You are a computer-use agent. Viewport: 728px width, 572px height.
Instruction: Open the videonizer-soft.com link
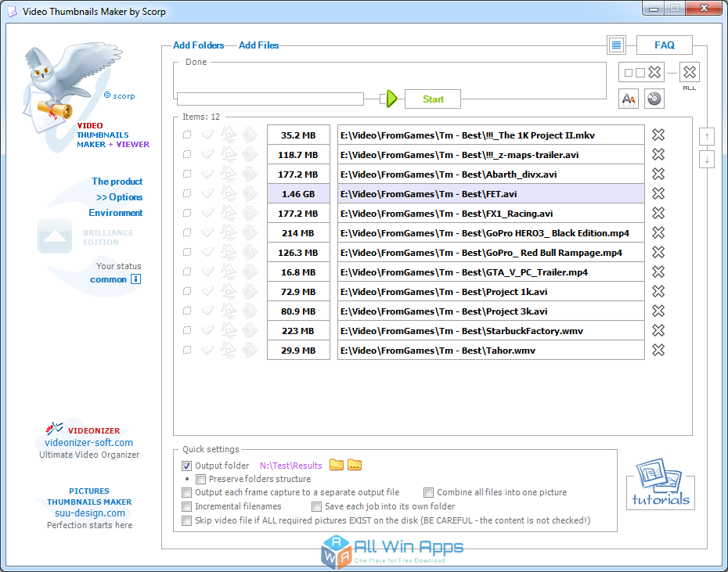pyautogui.click(x=88, y=442)
